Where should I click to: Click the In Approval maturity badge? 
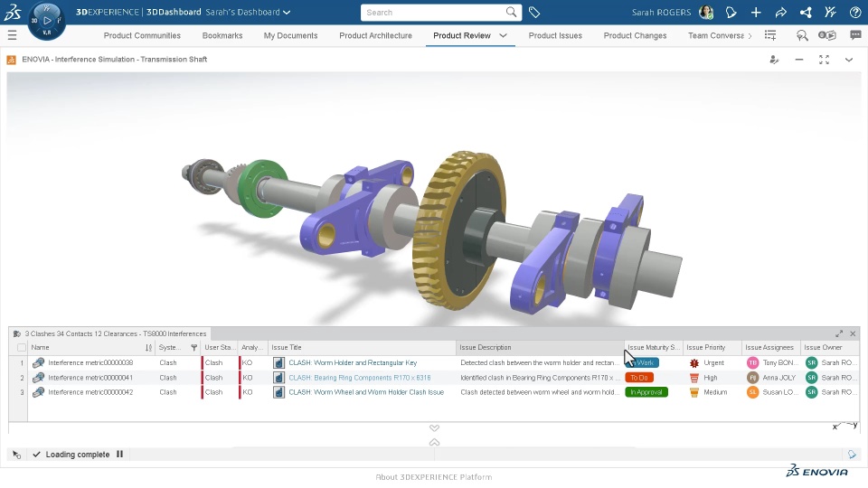tap(646, 392)
